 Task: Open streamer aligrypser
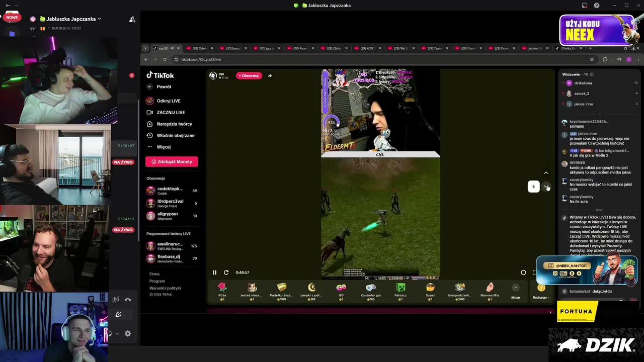click(171, 216)
